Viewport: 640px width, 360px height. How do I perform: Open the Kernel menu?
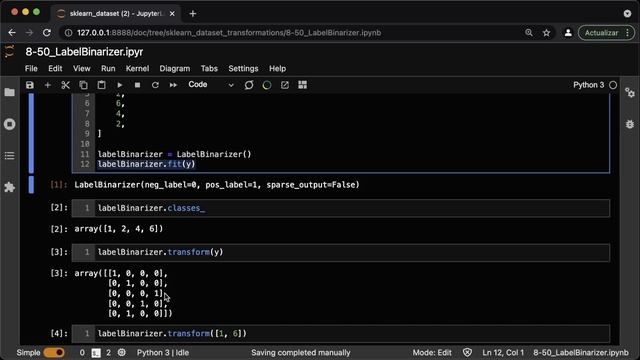pos(137,69)
